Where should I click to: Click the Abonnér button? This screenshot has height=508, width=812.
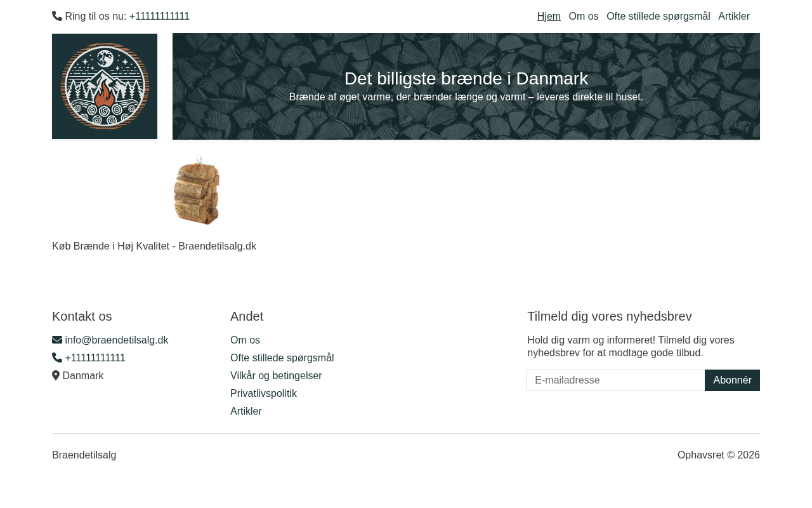tap(732, 380)
